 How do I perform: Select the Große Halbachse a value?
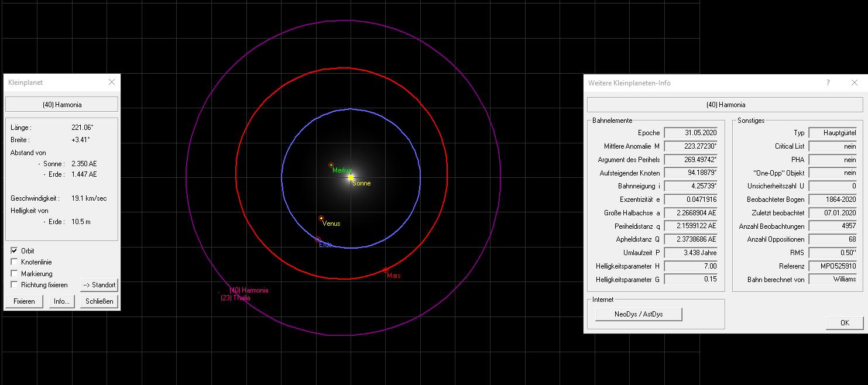tap(691, 213)
